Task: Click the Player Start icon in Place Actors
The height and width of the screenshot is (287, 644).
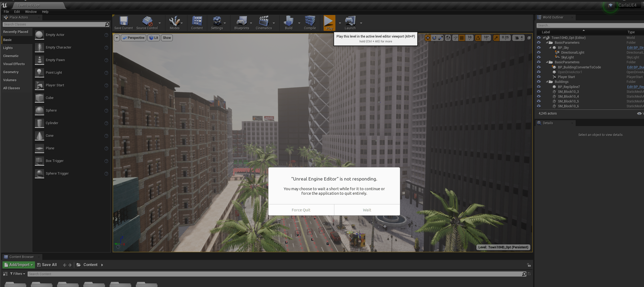Action: click(39, 85)
